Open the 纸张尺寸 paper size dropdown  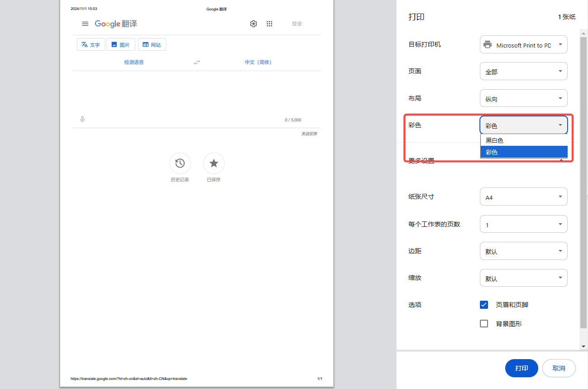coord(523,197)
